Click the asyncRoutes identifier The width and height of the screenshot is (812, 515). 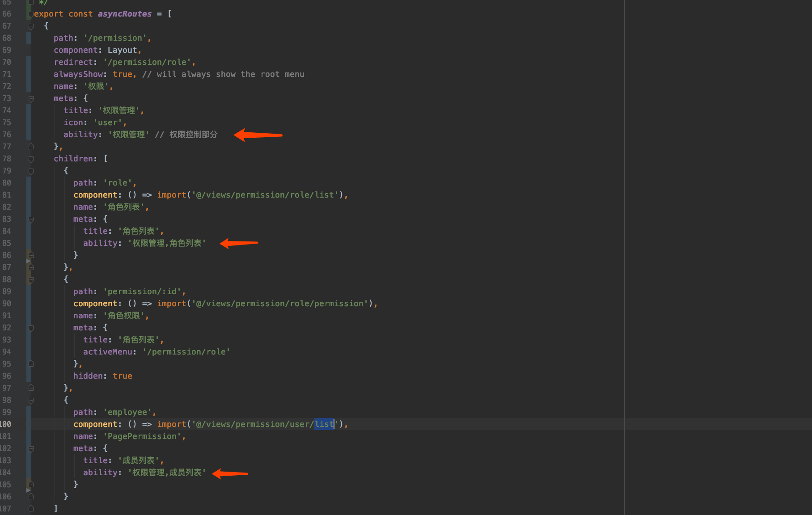tap(125, 14)
